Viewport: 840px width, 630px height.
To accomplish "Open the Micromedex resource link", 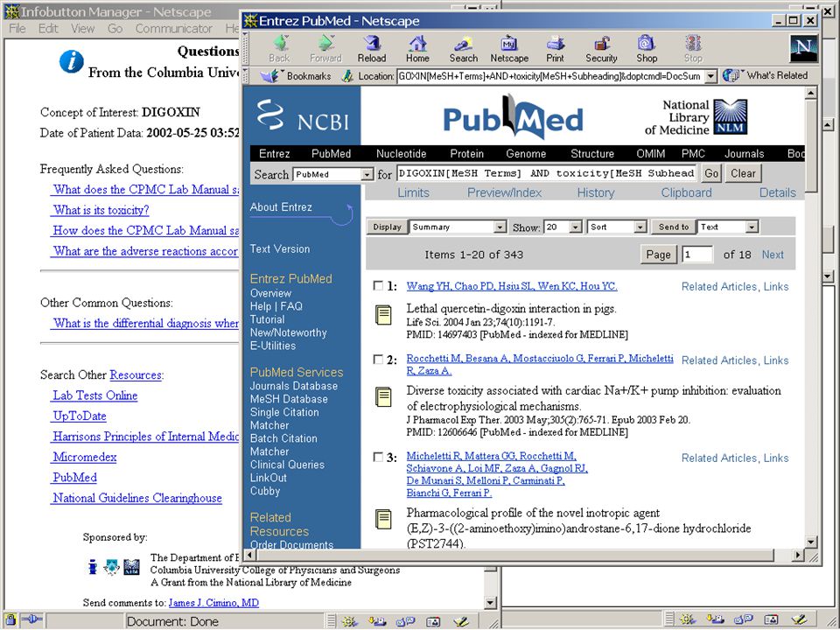I will [85, 457].
